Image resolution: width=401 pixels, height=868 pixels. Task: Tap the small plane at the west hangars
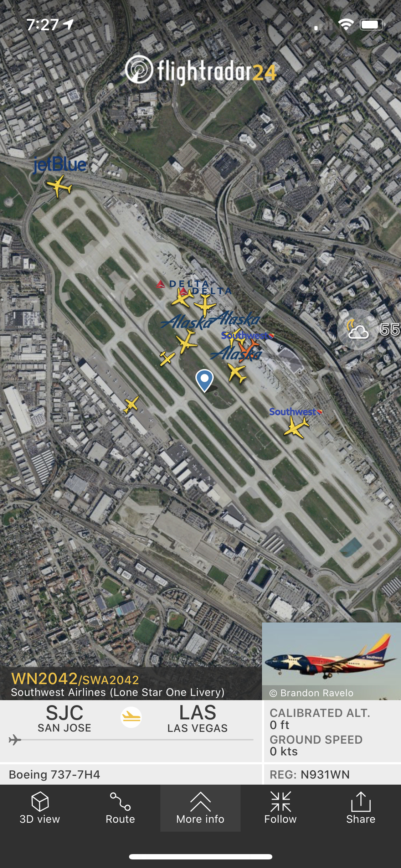click(x=131, y=405)
